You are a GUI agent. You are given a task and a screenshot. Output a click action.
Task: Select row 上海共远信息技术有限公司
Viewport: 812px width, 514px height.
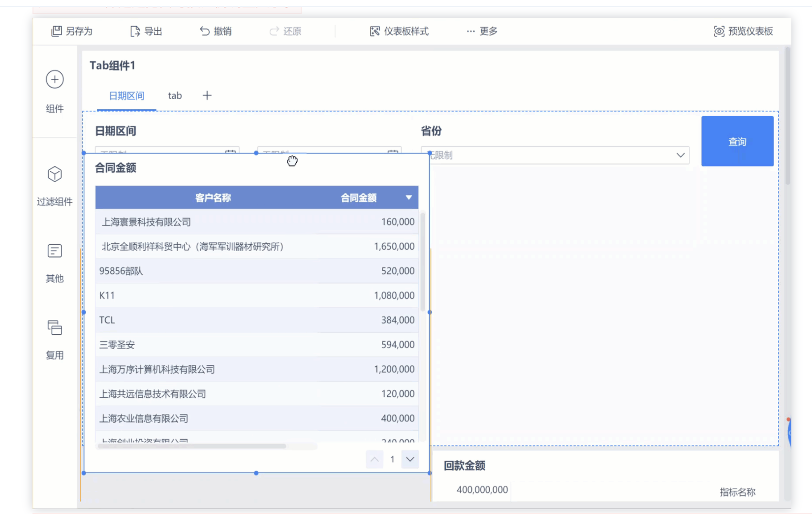tap(257, 394)
